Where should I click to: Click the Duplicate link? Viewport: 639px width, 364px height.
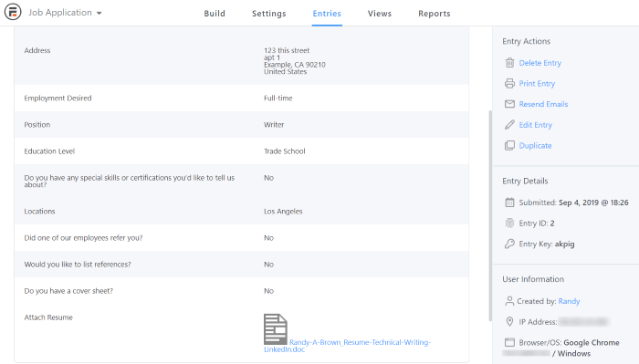tap(535, 146)
